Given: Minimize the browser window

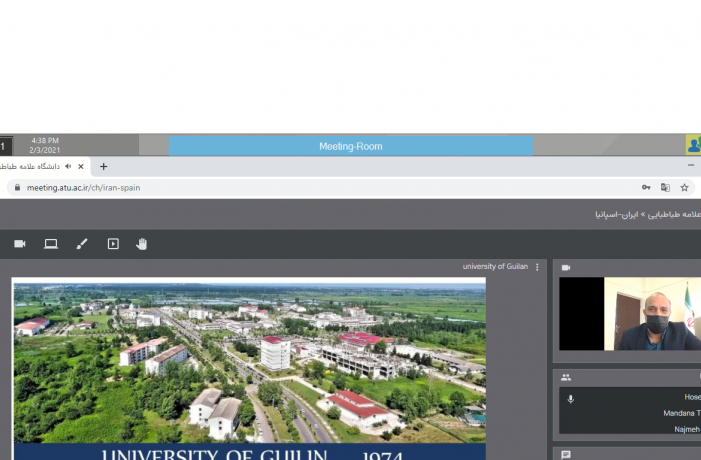Looking at the screenshot, I should coord(691,165).
